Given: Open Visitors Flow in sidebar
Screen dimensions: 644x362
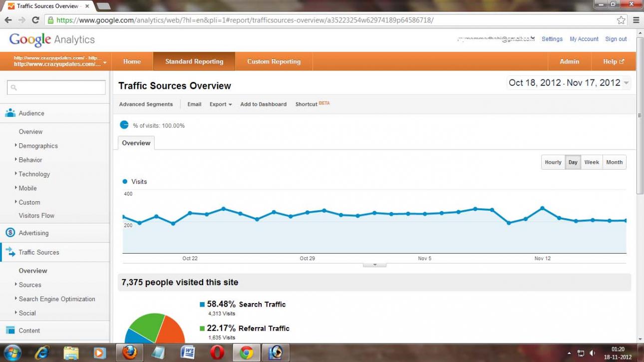Looking at the screenshot, I should pyautogui.click(x=36, y=216).
